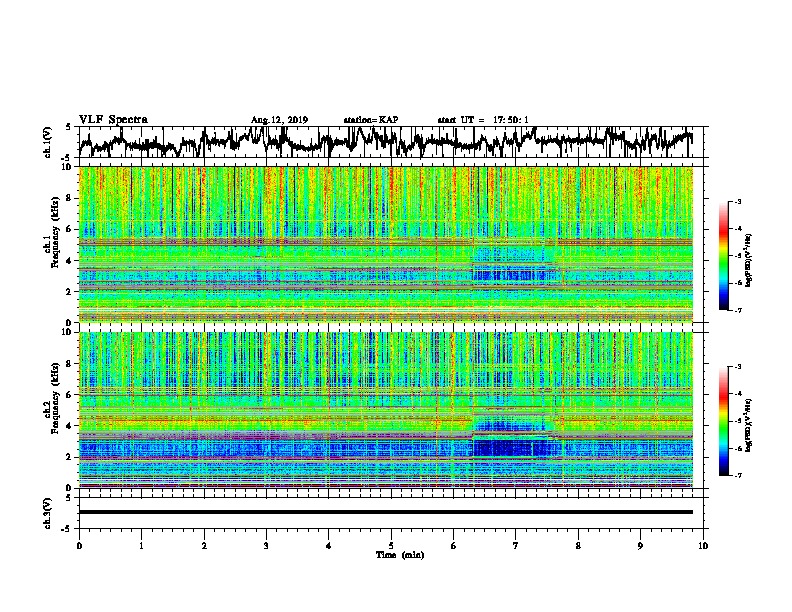This screenshot has height=612, width=792.
Task: Click the ch.2 color bar 'log(PSD)' label
Action: coord(749,426)
